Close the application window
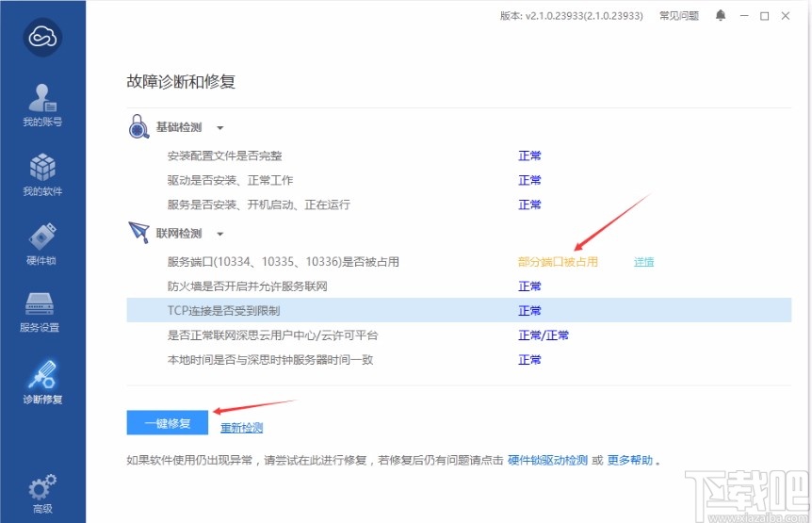 786,16
